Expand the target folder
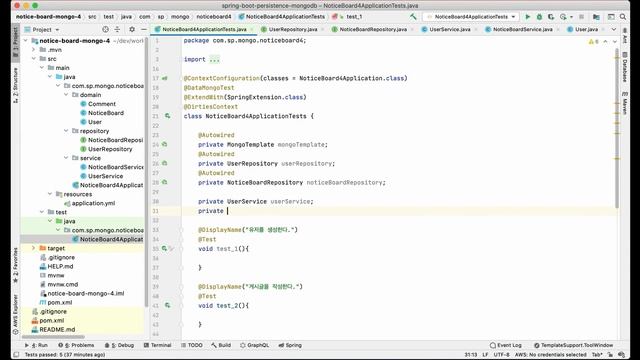Image resolution: width=640 pixels, height=360 pixels. click(33, 248)
